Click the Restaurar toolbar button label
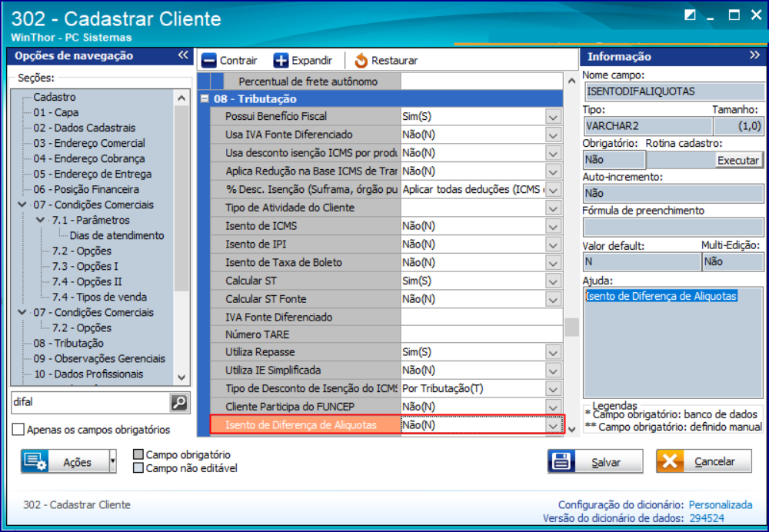This screenshot has width=769, height=532. tap(394, 61)
